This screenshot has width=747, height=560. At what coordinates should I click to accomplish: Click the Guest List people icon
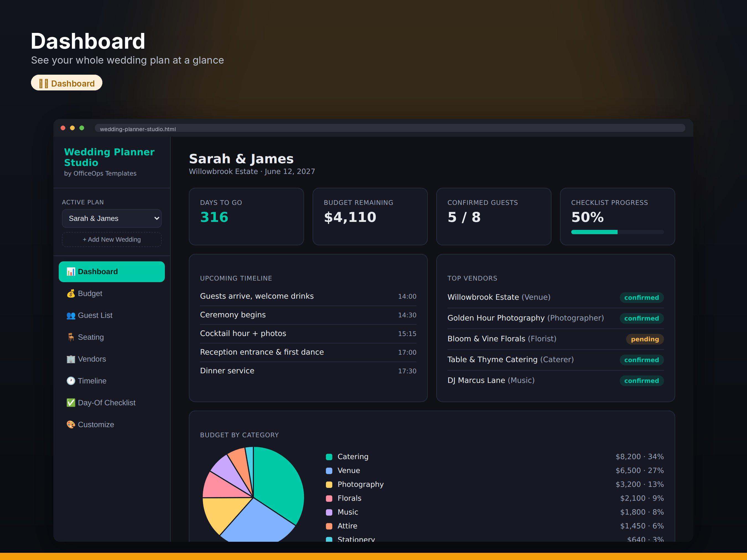71,316
